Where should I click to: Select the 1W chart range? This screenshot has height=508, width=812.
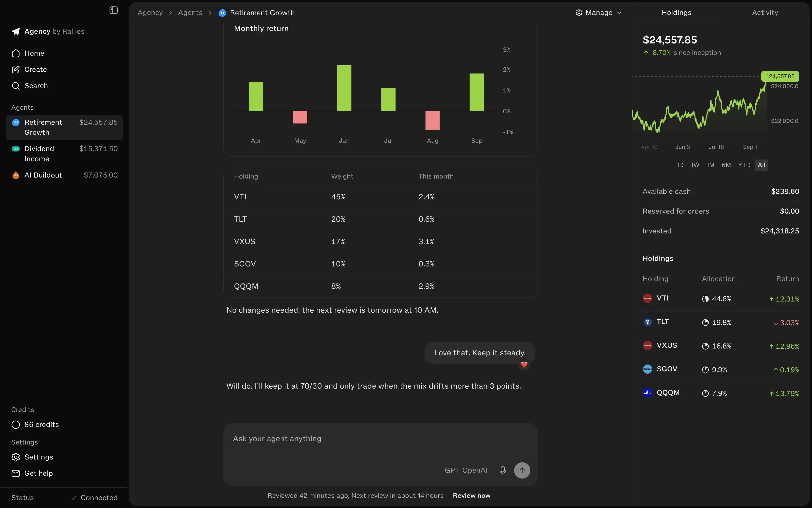[695, 165]
